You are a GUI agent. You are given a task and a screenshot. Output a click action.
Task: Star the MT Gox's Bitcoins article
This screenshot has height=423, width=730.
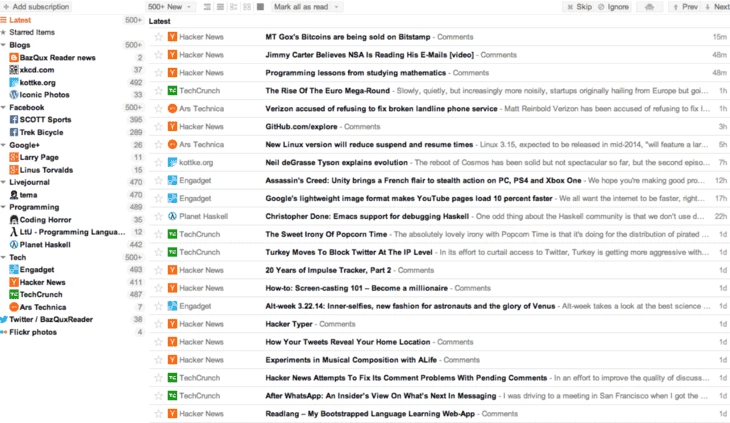(158, 37)
